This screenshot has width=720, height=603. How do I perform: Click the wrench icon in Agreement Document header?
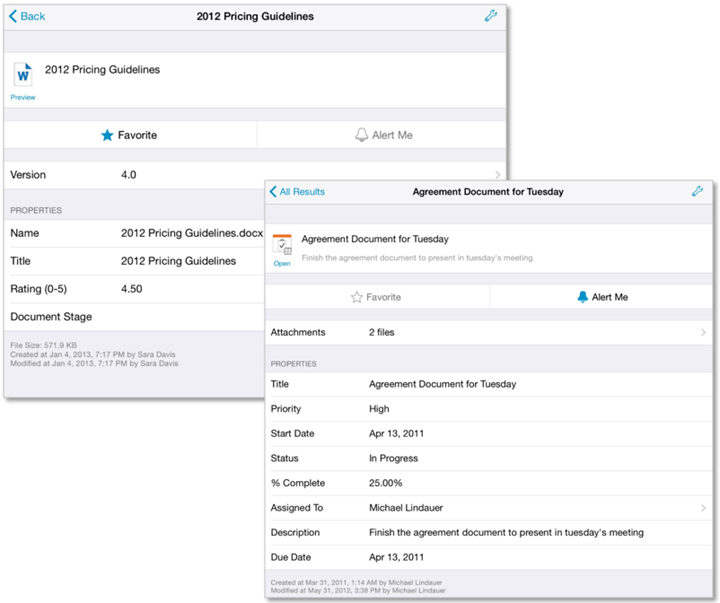(697, 191)
